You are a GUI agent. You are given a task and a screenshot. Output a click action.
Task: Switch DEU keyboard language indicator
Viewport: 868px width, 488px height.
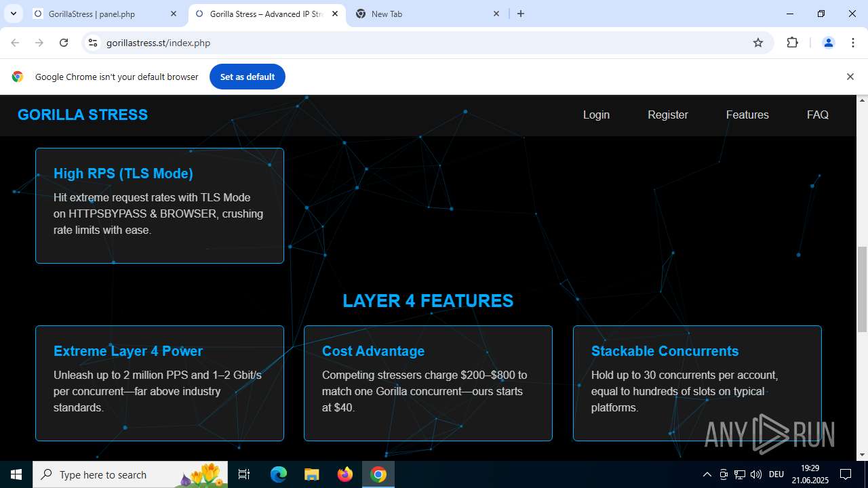pyautogui.click(x=776, y=474)
